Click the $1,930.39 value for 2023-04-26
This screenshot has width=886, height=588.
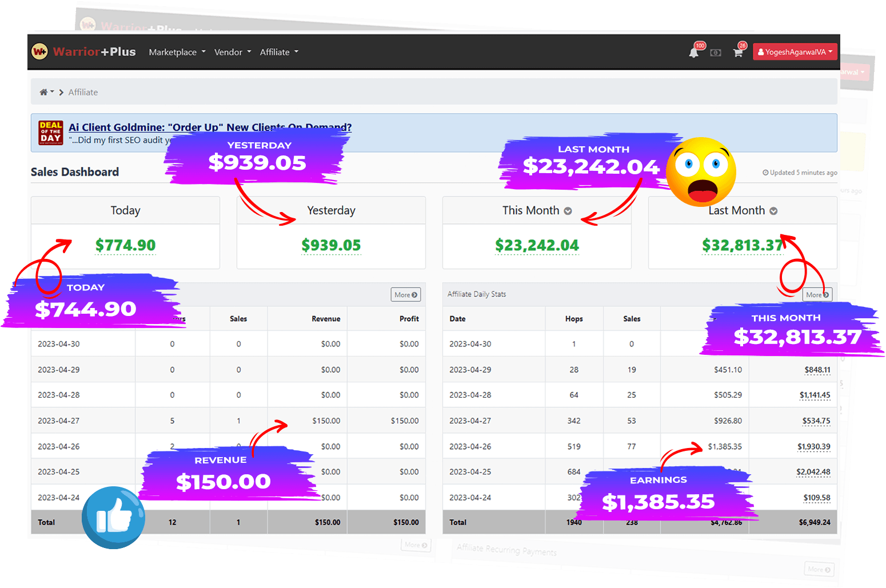click(x=813, y=446)
